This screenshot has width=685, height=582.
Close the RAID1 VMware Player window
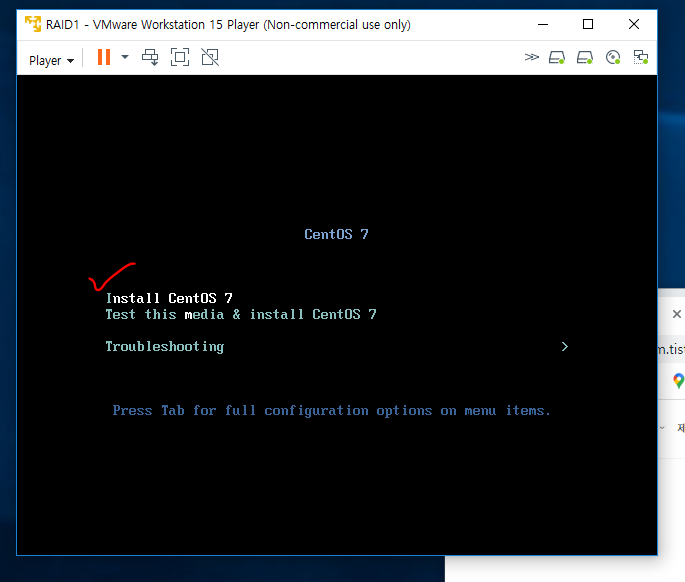634,24
